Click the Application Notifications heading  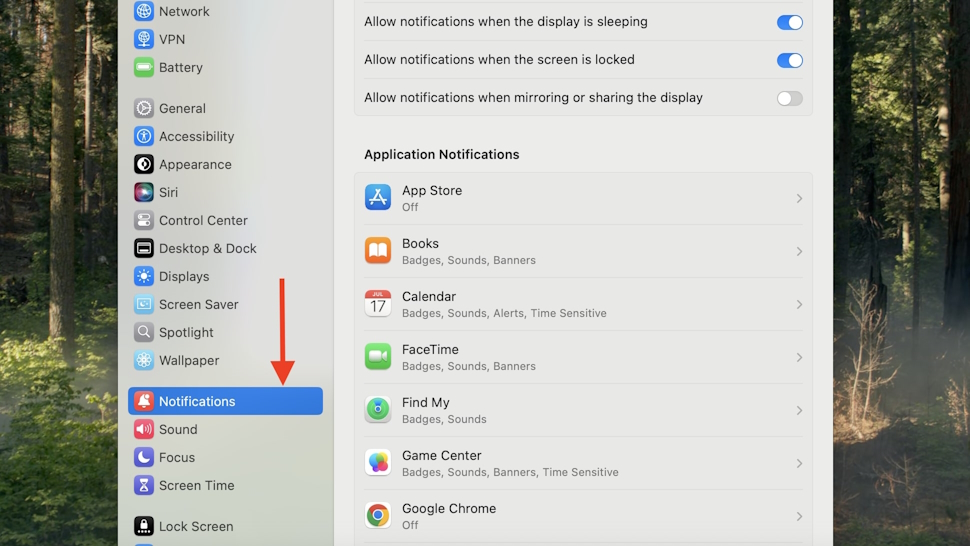pyautogui.click(x=442, y=155)
